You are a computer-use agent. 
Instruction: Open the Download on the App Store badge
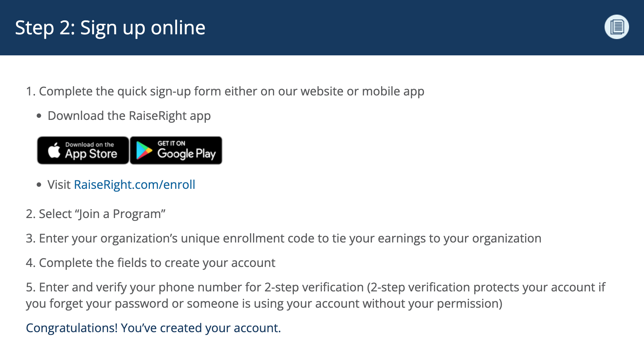coord(83,150)
